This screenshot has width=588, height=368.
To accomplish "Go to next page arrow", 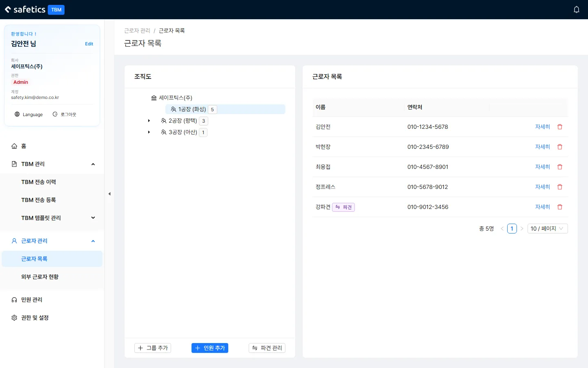I will click(x=522, y=229).
